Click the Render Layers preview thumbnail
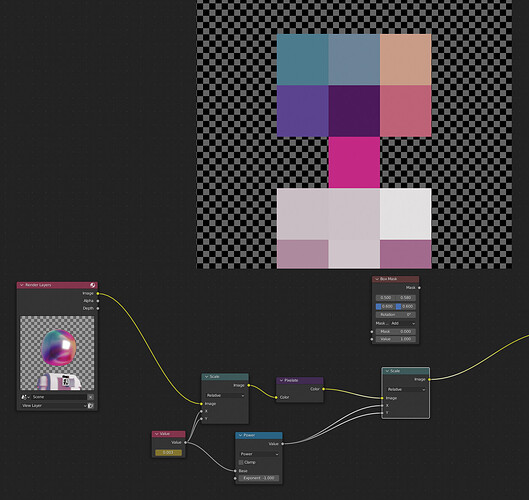 [x=57, y=353]
